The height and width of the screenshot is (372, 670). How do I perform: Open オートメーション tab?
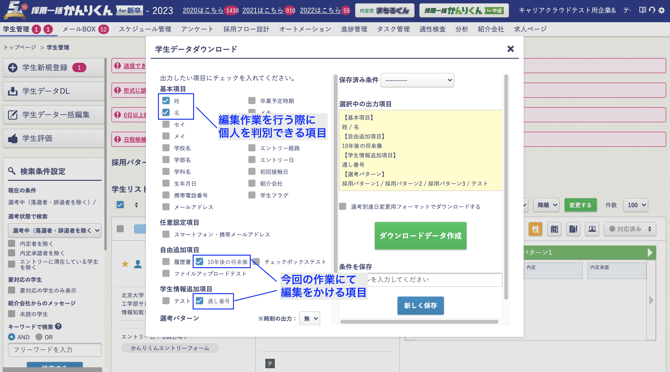point(305,29)
